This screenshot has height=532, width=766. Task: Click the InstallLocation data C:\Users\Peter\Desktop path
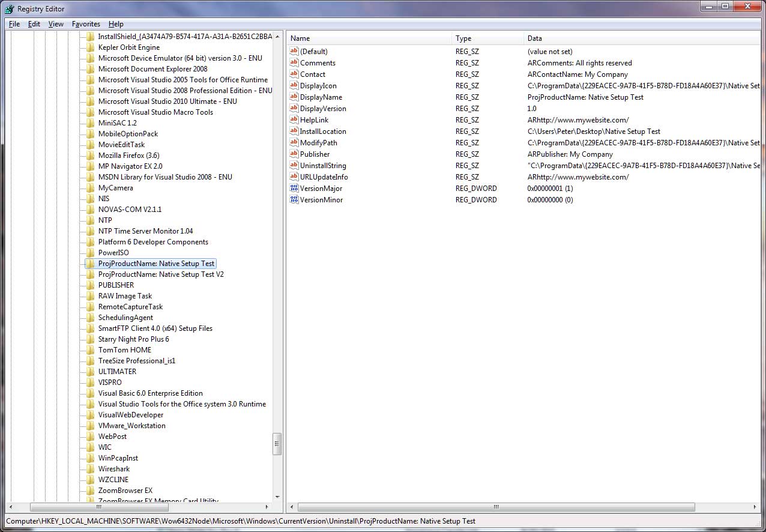click(594, 131)
